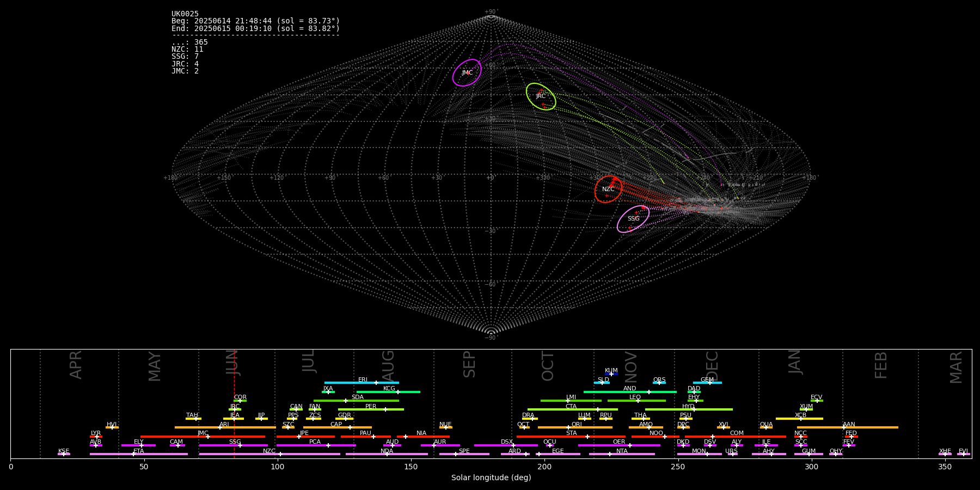Click the SEP month label in the timeline
The image size is (980, 490).
[x=469, y=364]
